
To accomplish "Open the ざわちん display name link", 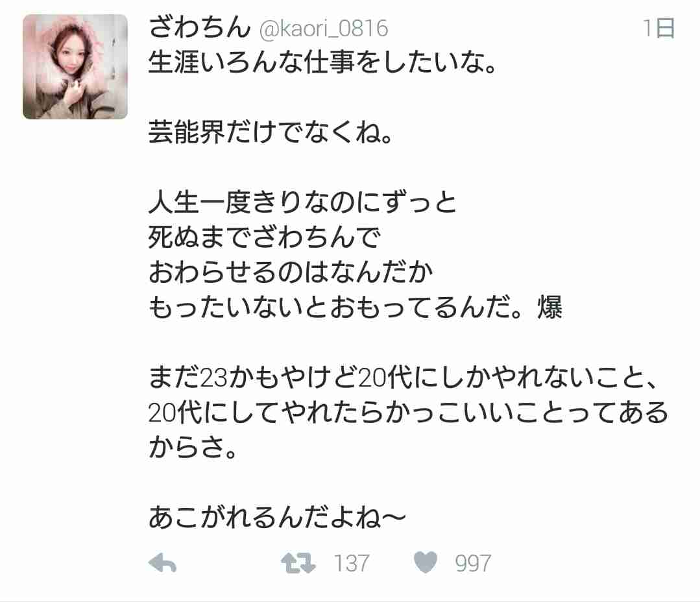I will click(x=200, y=27).
